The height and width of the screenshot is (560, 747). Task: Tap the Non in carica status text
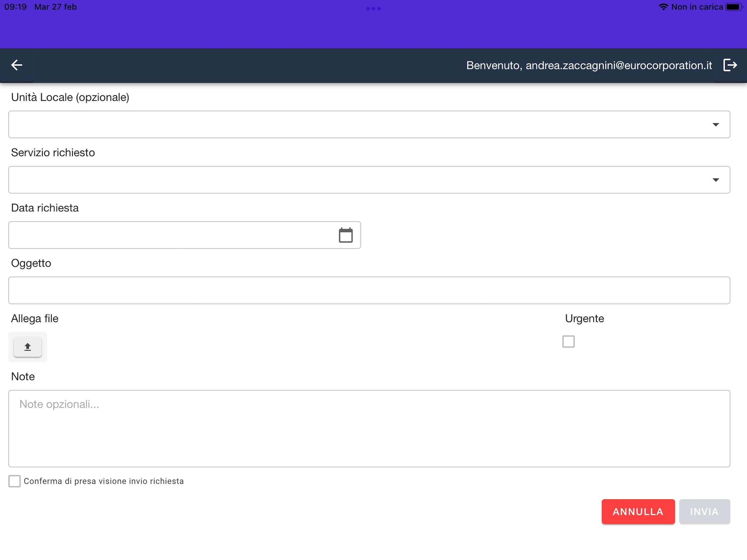pos(697,7)
